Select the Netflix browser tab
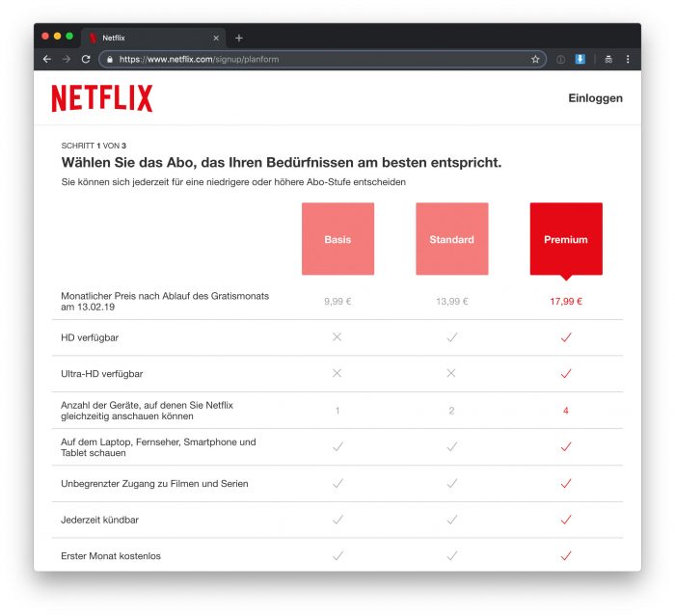 coord(152,38)
